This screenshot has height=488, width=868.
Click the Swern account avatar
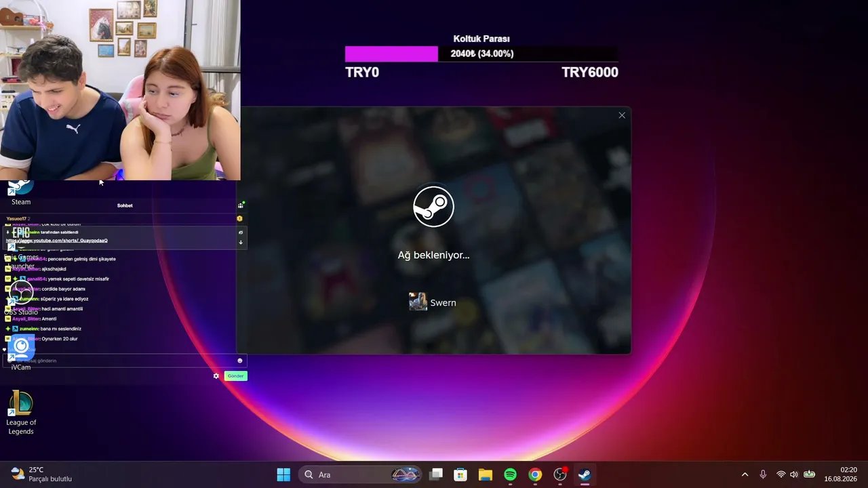[x=418, y=302]
